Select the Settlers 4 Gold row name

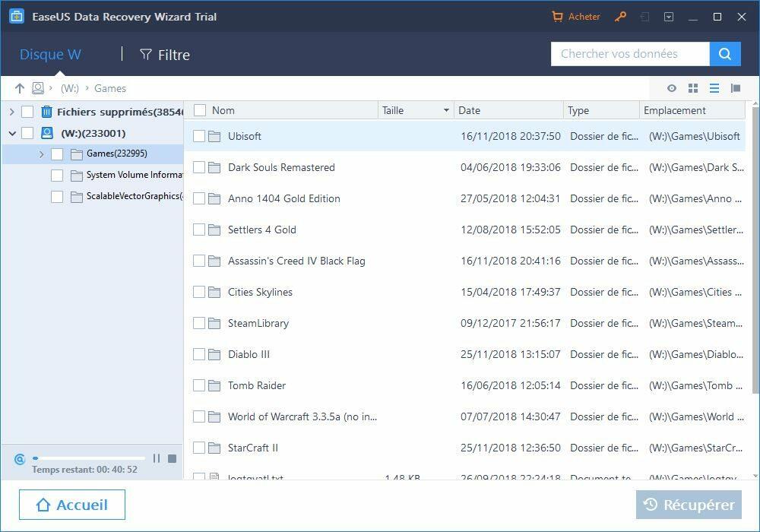point(261,230)
